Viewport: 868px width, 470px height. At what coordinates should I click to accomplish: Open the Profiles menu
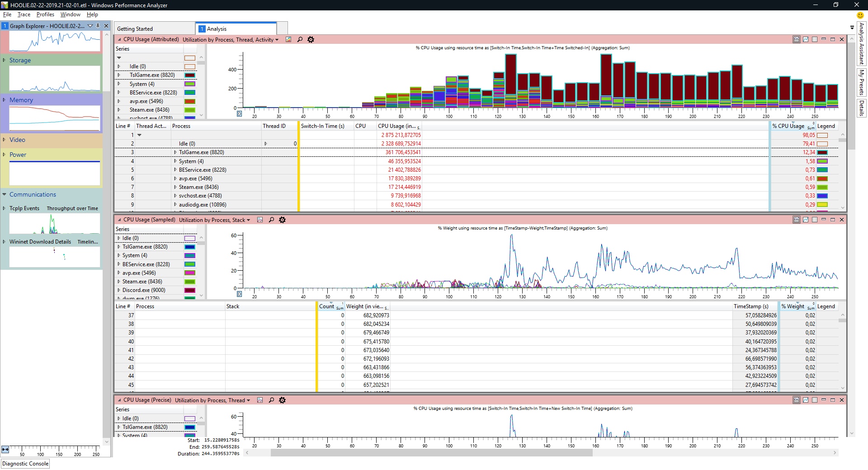coord(45,14)
